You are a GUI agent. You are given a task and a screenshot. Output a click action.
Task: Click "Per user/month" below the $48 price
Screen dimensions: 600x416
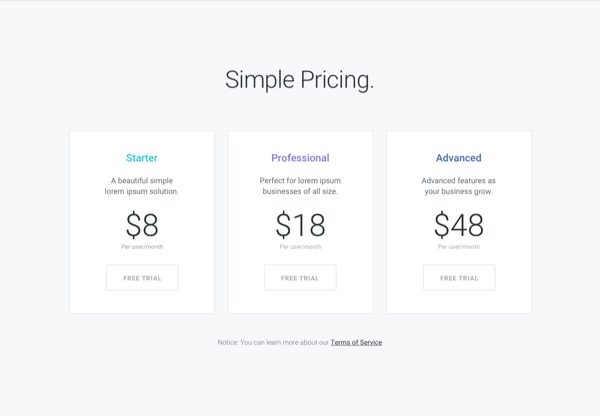coord(459,247)
